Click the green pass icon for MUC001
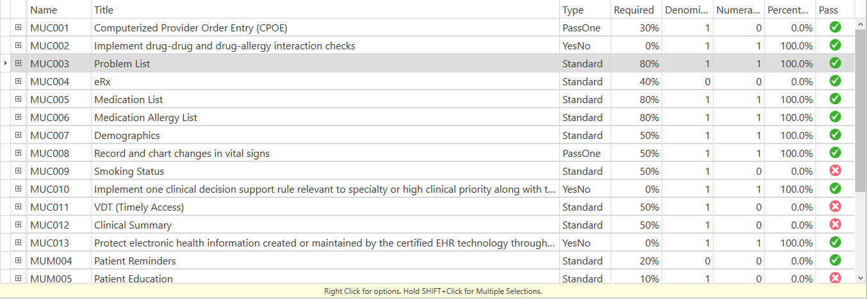Screen dimensions: 868x299 [835, 28]
